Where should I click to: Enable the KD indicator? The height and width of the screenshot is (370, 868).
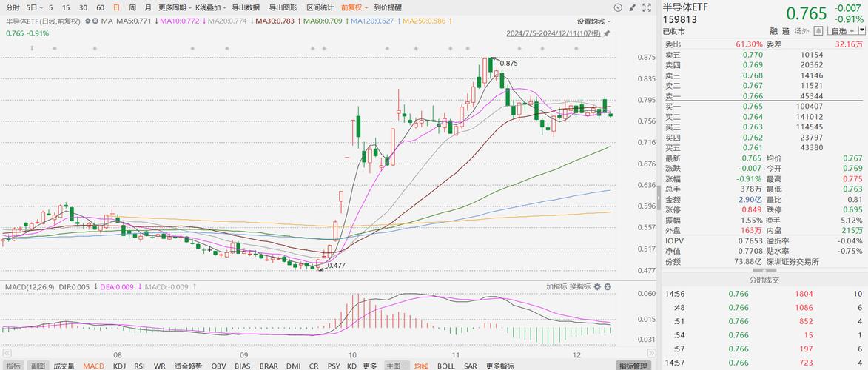tap(351, 366)
